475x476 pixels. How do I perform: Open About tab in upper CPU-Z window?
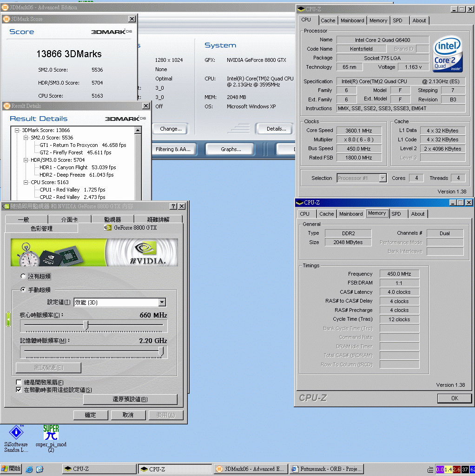click(419, 20)
